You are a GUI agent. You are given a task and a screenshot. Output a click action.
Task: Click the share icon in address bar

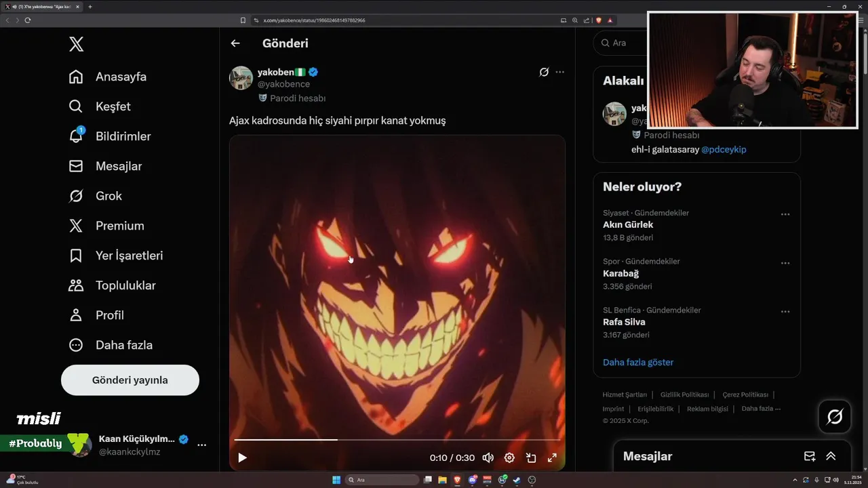tap(586, 20)
